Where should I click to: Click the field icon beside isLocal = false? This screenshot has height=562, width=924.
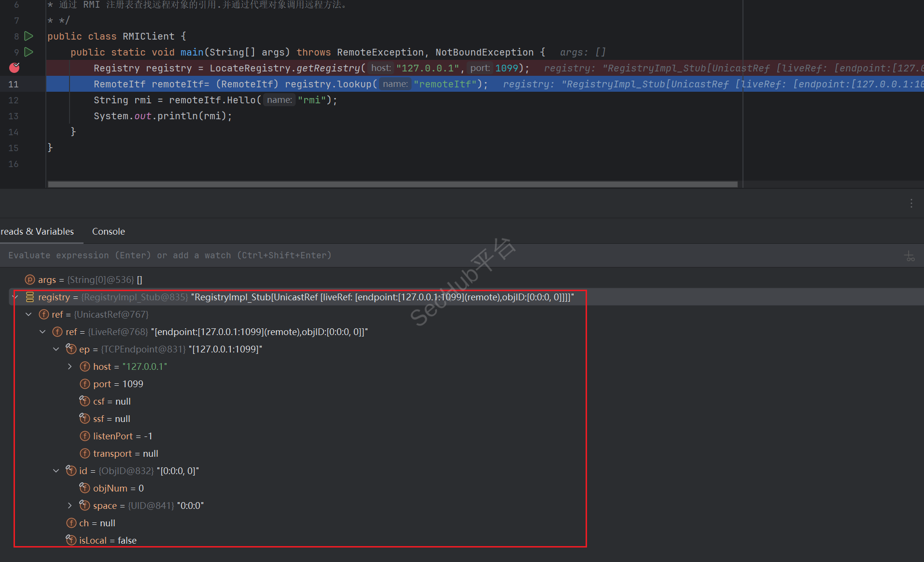coord(71,540)
